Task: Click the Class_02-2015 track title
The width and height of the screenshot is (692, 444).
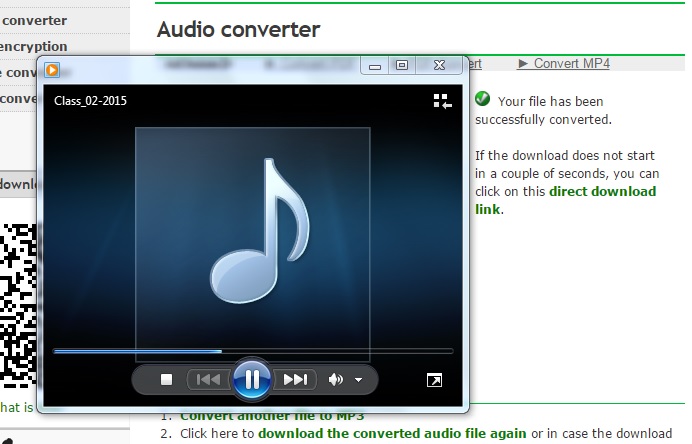Action: coord(90,101)
